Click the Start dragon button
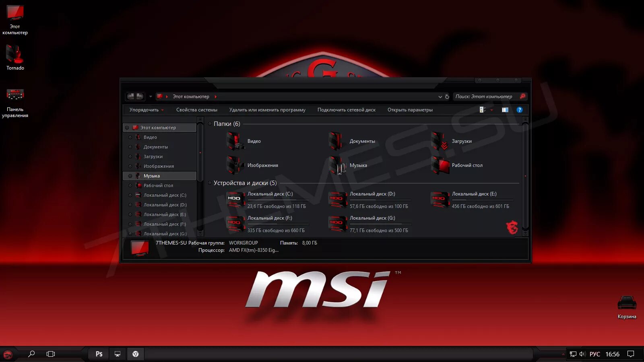This screenshot has width=644, height=362. coord(8,354)
